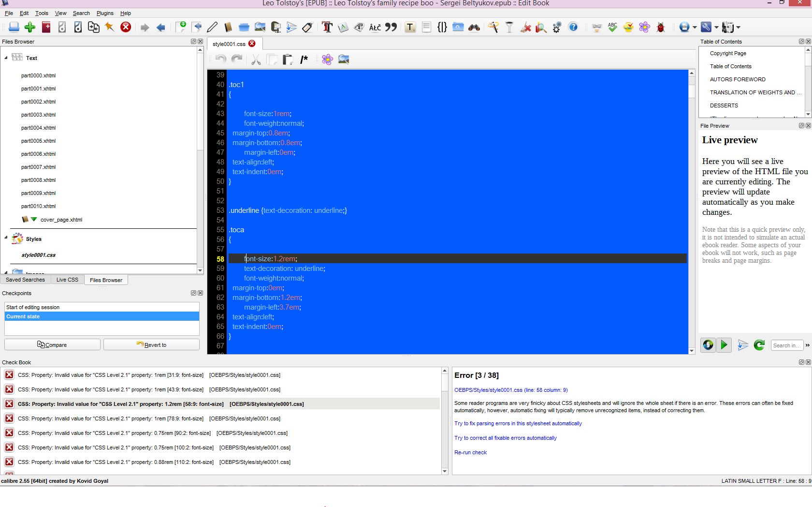The image size is (812, 507).
Task: Open the Plugins menu
Action: (105, 13)
